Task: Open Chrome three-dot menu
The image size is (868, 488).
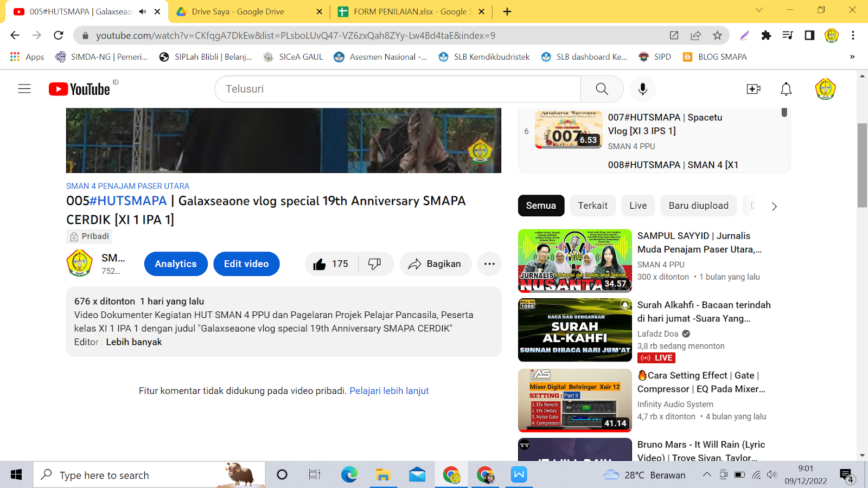Action: pos(853,35)
